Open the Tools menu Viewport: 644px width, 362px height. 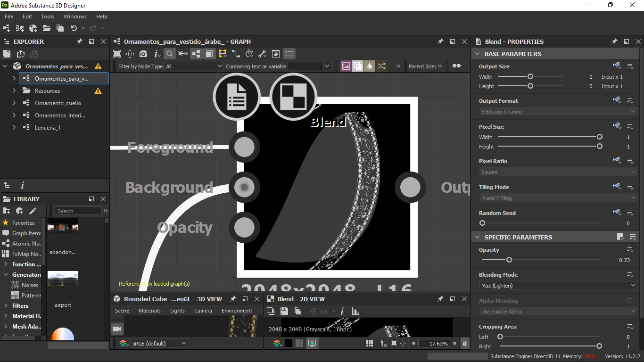point(48,16)
